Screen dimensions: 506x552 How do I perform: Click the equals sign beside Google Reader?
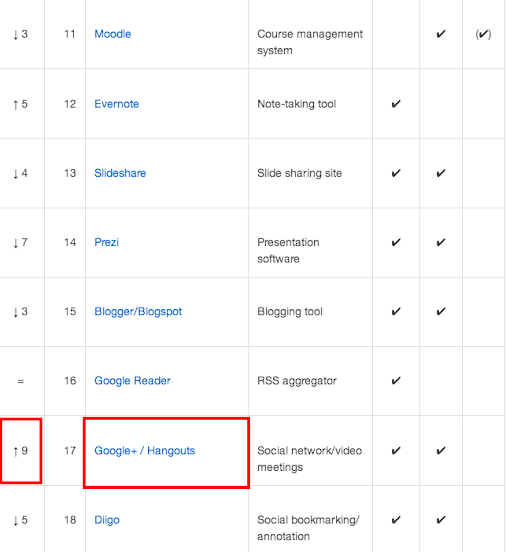(x=20, y=381)
